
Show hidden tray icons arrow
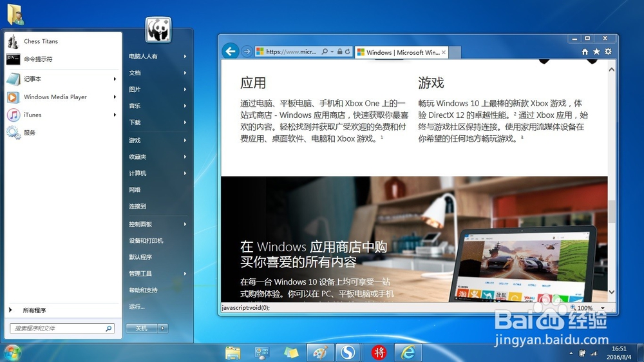coord(571,354)
